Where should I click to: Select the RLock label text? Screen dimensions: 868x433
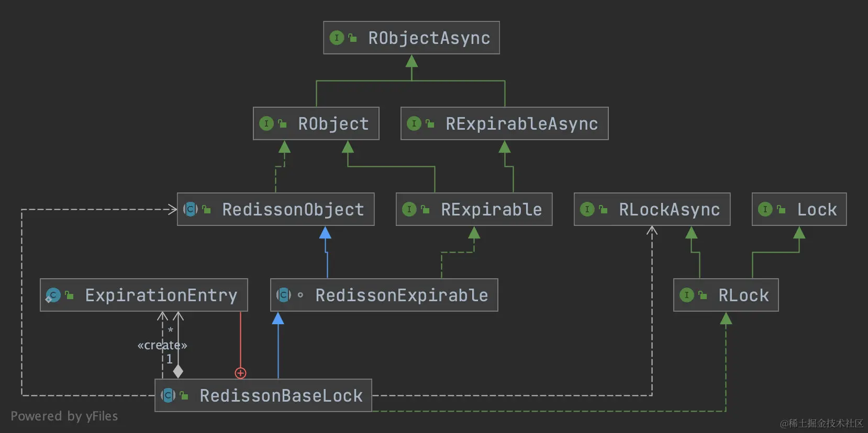coord(743,295)
